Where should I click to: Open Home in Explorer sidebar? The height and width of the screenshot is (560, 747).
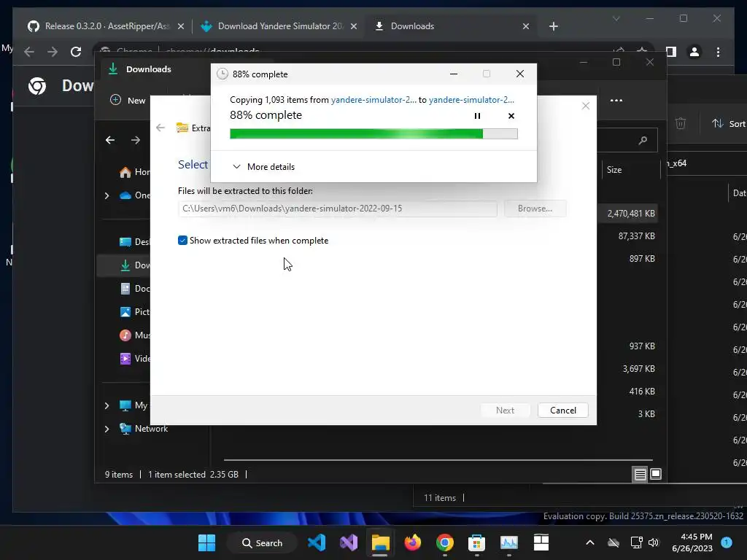point(134,172)
